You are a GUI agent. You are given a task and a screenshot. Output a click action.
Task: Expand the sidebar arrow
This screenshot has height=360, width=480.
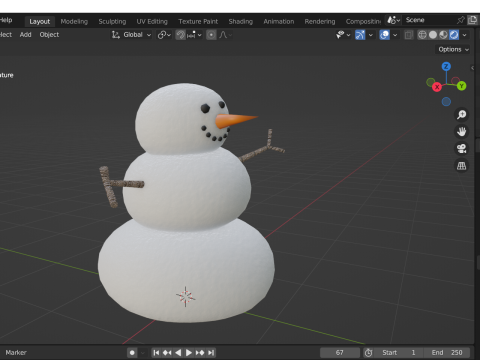coord(472,68)
